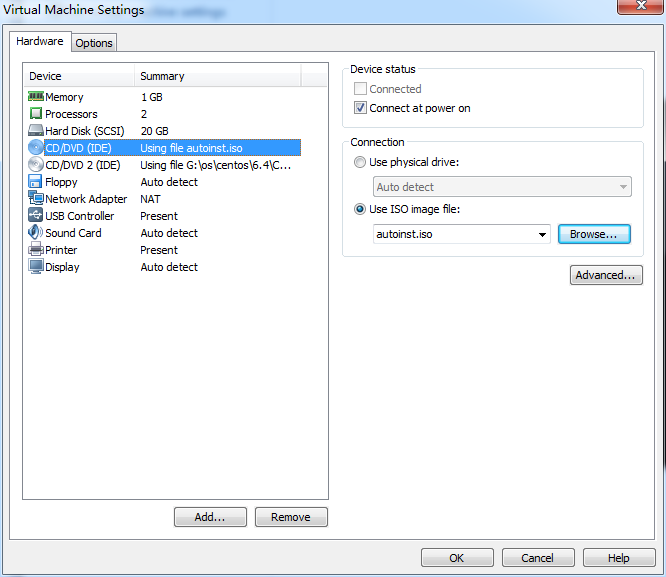Click the Hard Disk (SCSI) drive icon
Screen dimensions: 666x577
[x=36, y=130]
